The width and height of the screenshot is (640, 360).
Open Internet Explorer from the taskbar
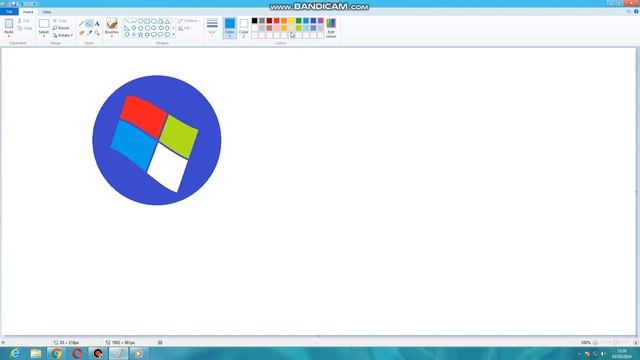click(15, 353)
